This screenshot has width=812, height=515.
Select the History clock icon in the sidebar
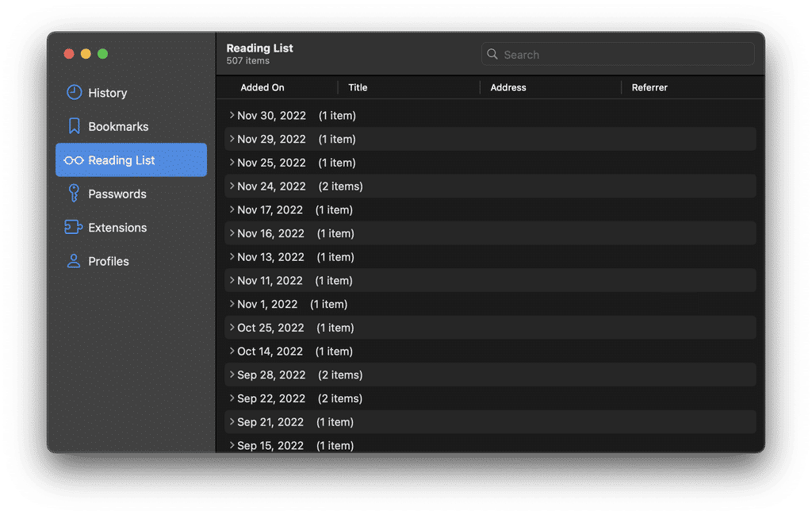coord(72,92)
